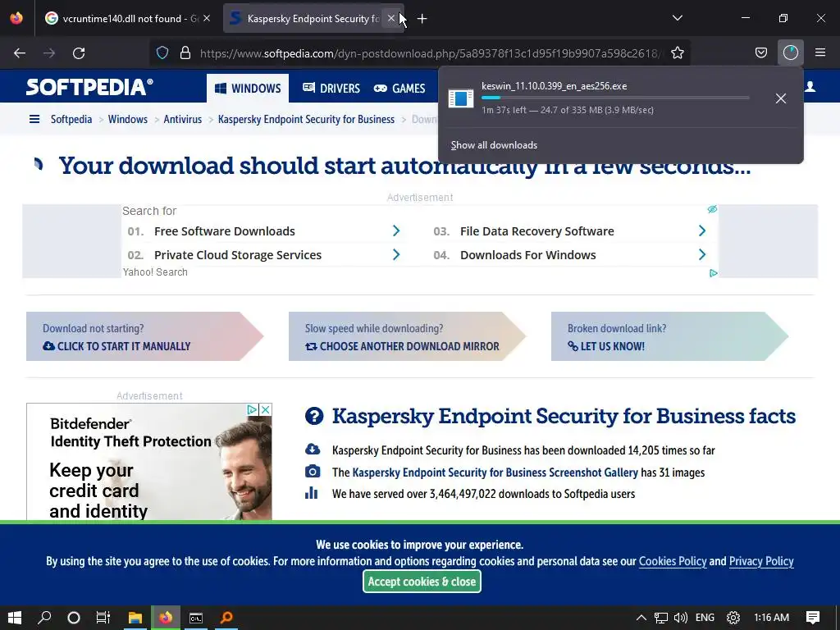This screenshot has height=630, width=840.
Task: Switch to Firefox in taskbar
Action: coord(166,618)
